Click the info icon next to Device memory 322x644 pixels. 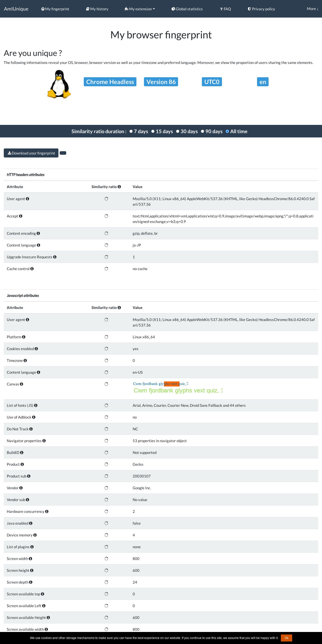[x=35, y=535]
